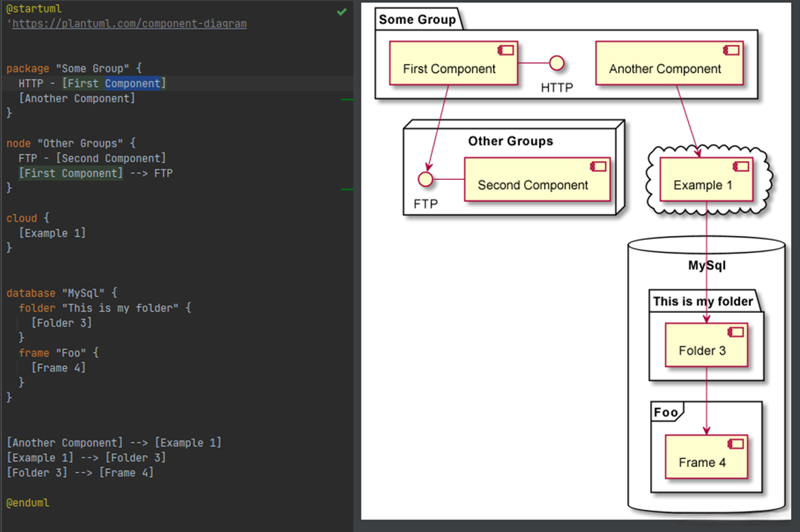Viewport: 800px width, 532px height.
Task: Click the "Foo" frame label in diagram
Action: coord(666,412)
